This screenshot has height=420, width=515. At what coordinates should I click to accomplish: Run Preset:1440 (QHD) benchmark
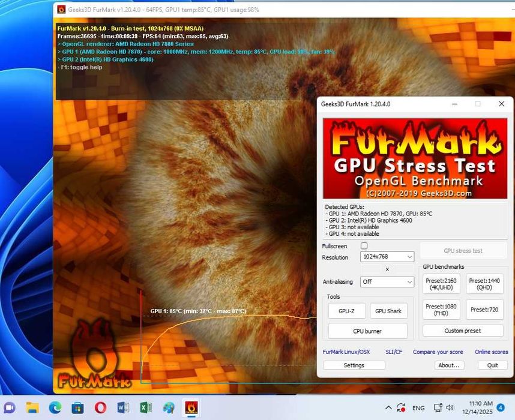[x=484, y=284]
